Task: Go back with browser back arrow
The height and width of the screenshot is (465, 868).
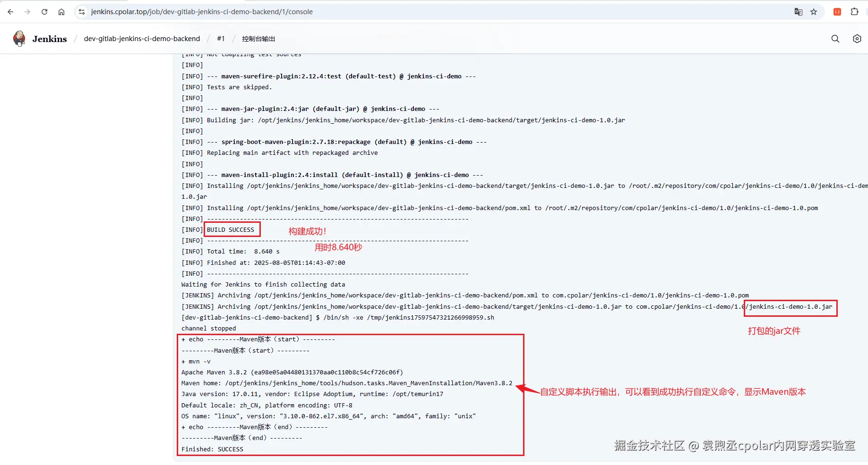Action: 10,12
